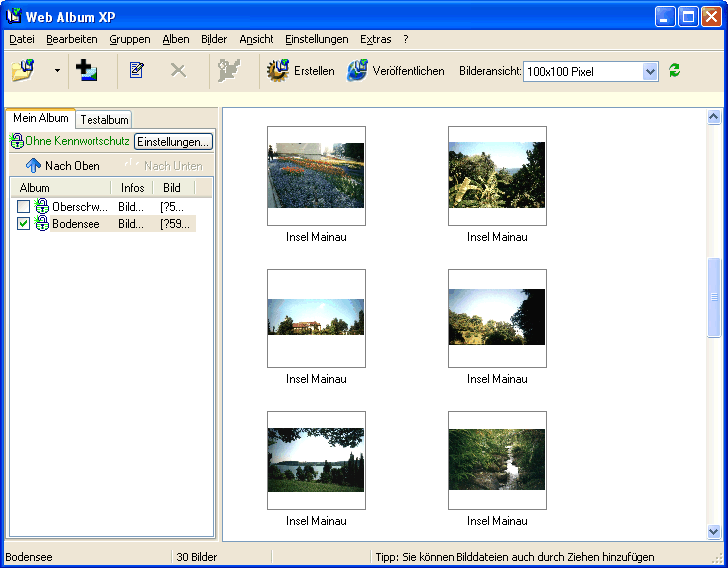This screenshot has height=568, width=728.
Task: Select the red-roofed house Insel Mainau thumbnail
Action: tap(315, 317)
